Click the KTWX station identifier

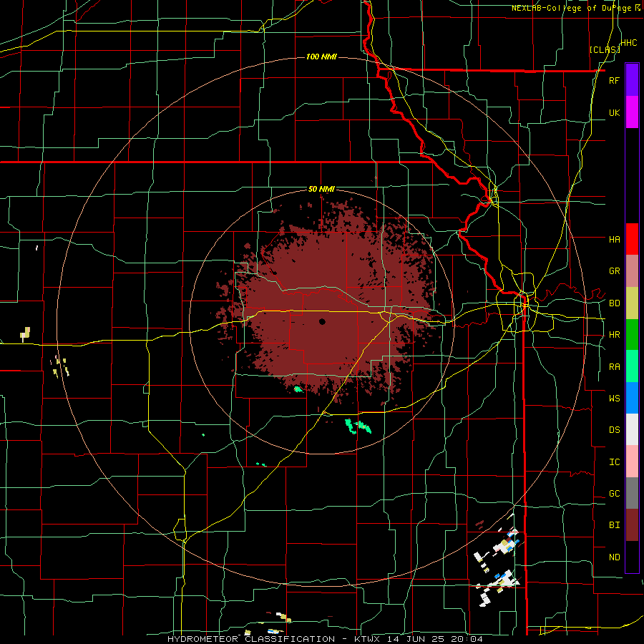369,639
